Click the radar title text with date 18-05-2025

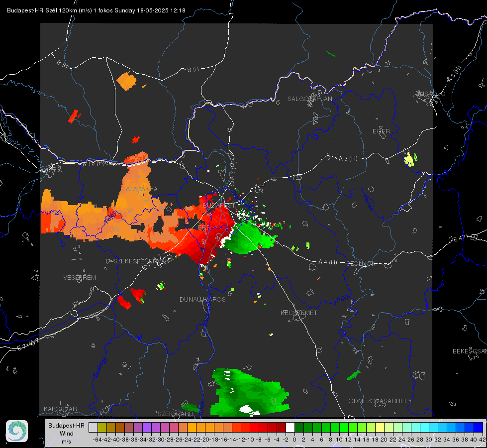click(96, 10)
